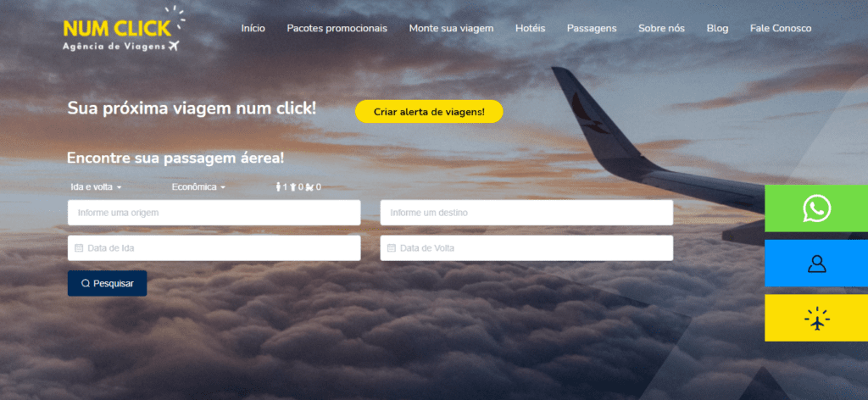Screen dimensions: 868x400
Task: Visit the Blog link
Action: 717,28
